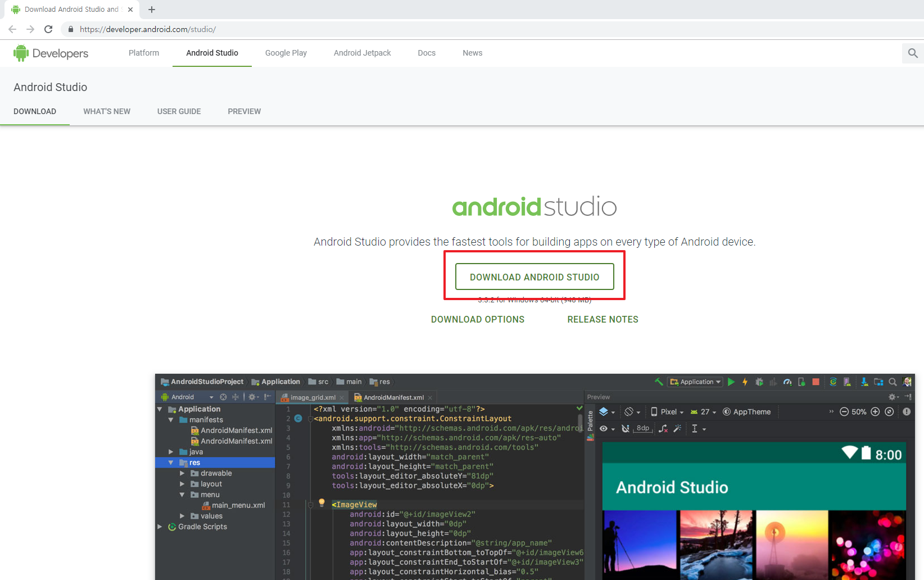The image size is (924, 580).
Task: Select the AndroidManifest.xml editor tab
Action: 393,397
